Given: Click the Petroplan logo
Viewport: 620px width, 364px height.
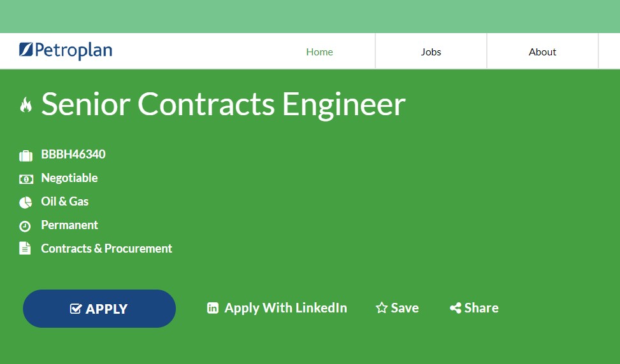Looking at the screenshot, I should [66, 50].
